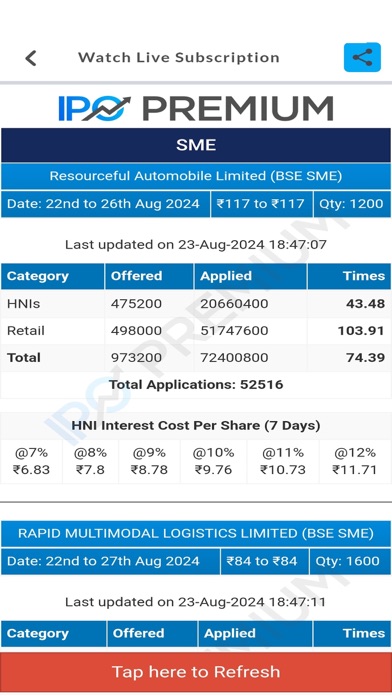Select @9% interest cost ₹8.78

point(149,461)
